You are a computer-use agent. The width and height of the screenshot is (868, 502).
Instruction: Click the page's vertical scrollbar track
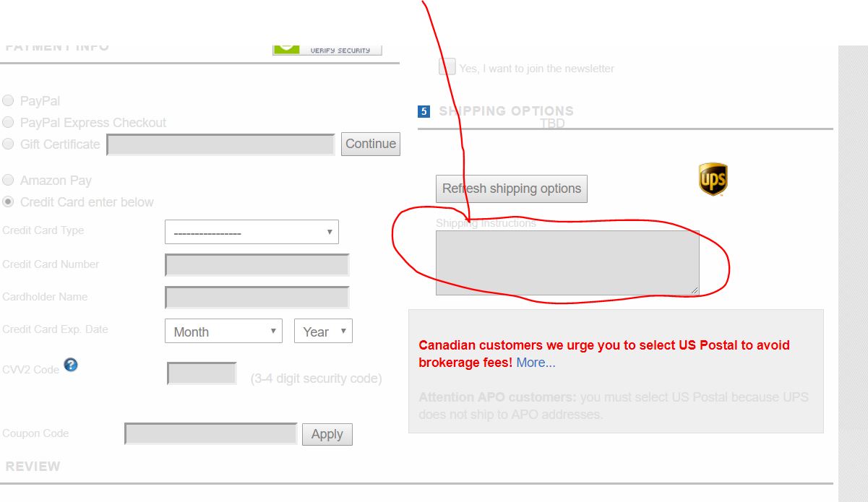tap(853, 274)
